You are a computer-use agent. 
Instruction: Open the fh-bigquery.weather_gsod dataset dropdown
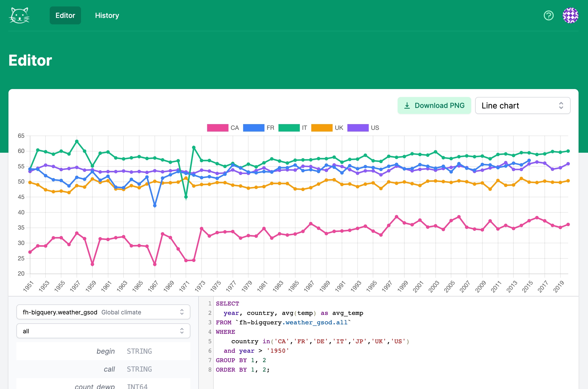click(99, 312)
